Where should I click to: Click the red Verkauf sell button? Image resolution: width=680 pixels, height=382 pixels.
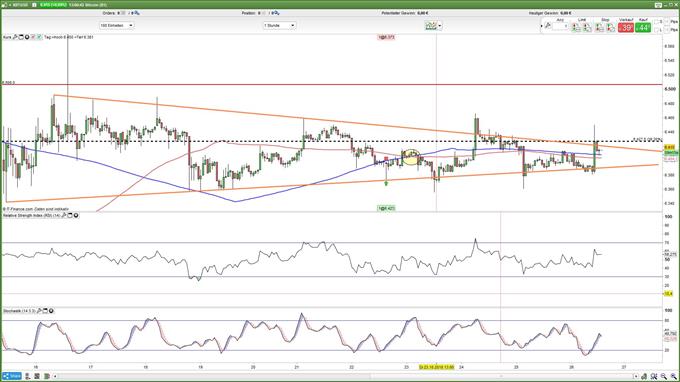(x=626, y=28)
